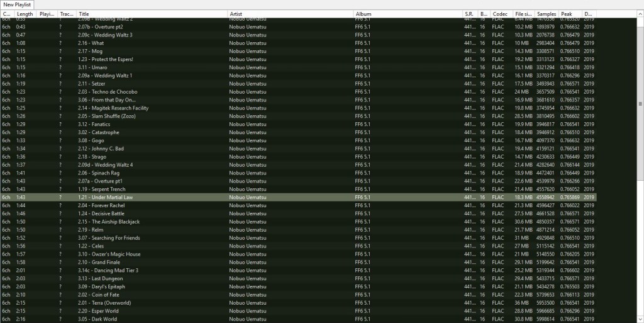The width and height of the screenshot is (644, 323).
Task: Sort tracks by the Length column header
Action: [x=25, y=14]
